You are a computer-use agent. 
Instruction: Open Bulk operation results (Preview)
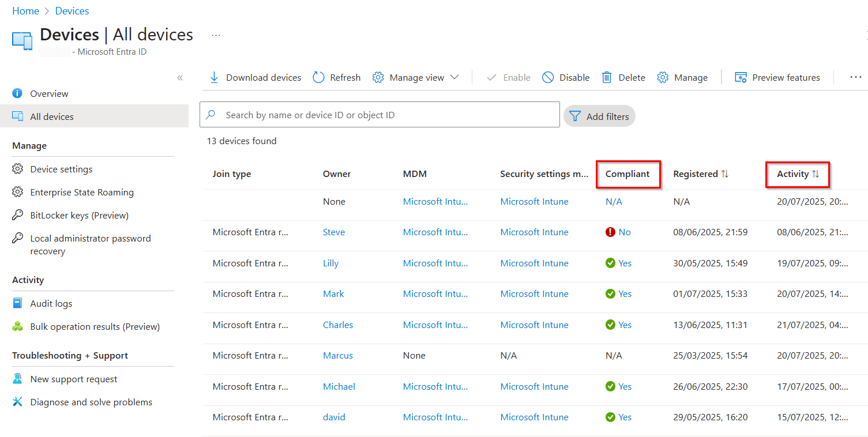(95, 326)
